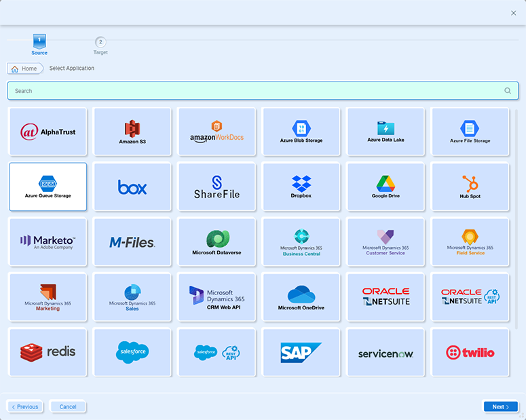Image resolution: width=526 pixels, height=420 pixels.
Task: Choose Dynamics 365 Business Central tile
Action: 301,242
